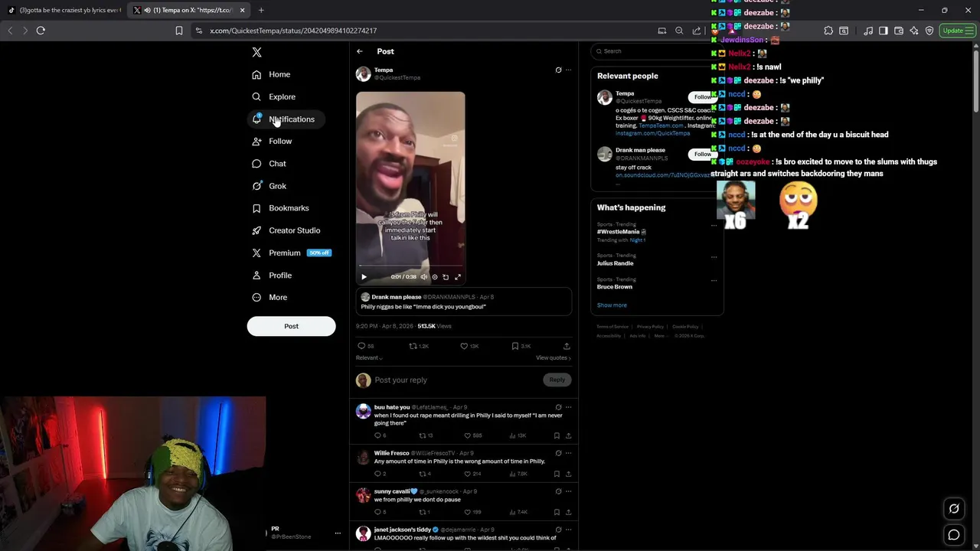Screen dimensions: 980x551
Task: Bookmark buu hate you's reply
Action: click(x=557, y=435)
